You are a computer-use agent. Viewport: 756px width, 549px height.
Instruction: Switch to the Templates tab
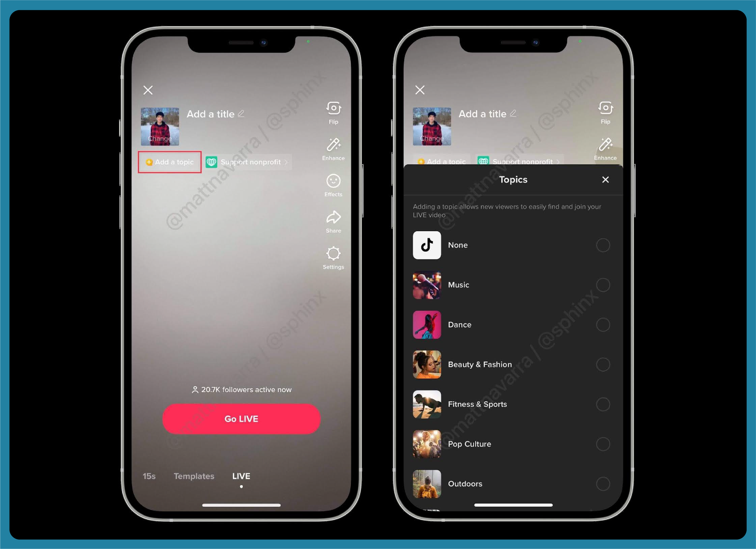pyautogui.click(x=195, y=476)
